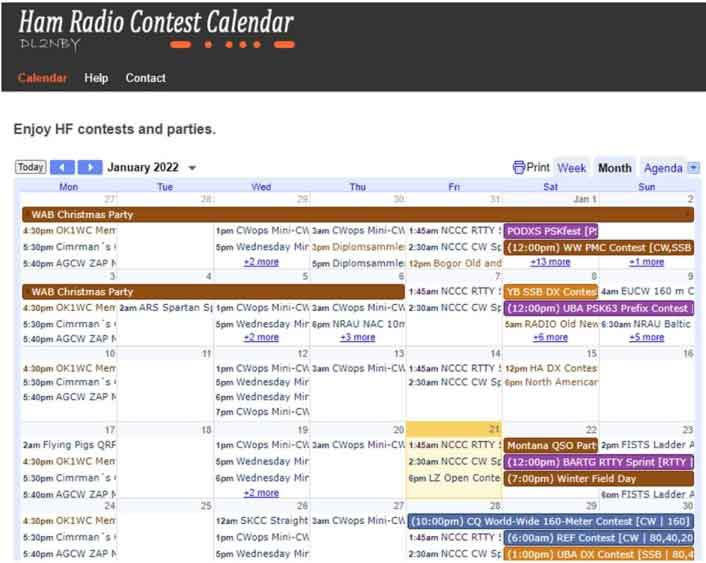Expand +6 more events on Saturday 8
Viewport: 706px width, 563px height.
[550, 337]
